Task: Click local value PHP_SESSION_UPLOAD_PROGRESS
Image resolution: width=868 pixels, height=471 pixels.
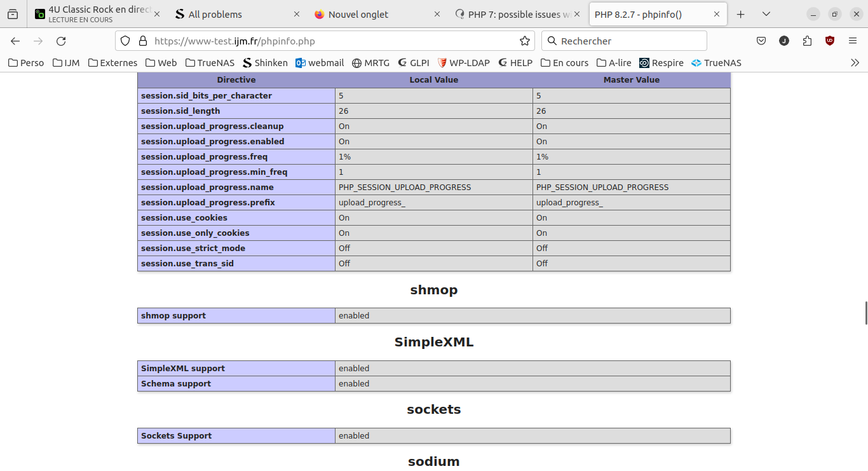Action: click(x=405, y=187)
